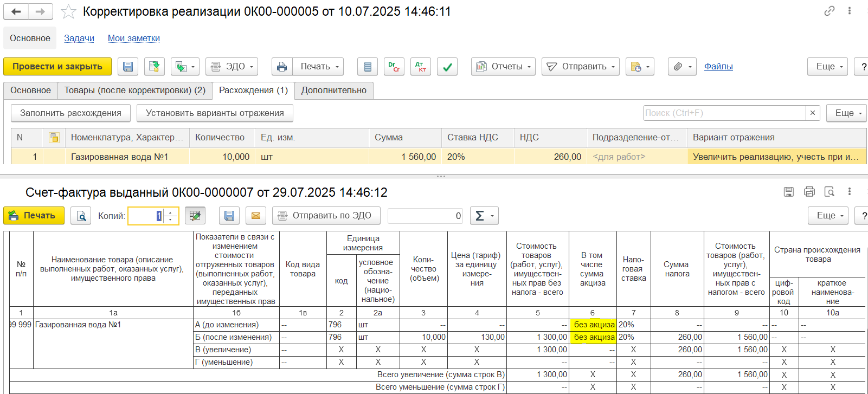Select the Расхождения (1) tab
868x394 pixels.
pyautogui.click(x=253, y=91)
